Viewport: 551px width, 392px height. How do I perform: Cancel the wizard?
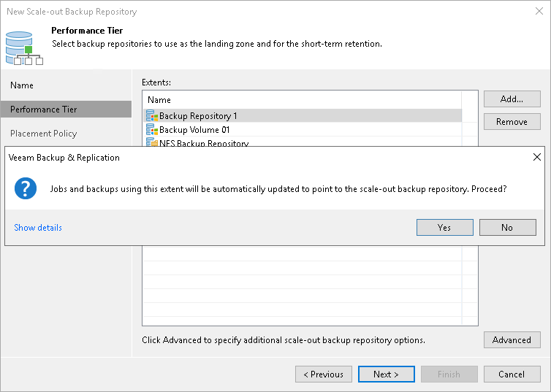click(512, 374)
